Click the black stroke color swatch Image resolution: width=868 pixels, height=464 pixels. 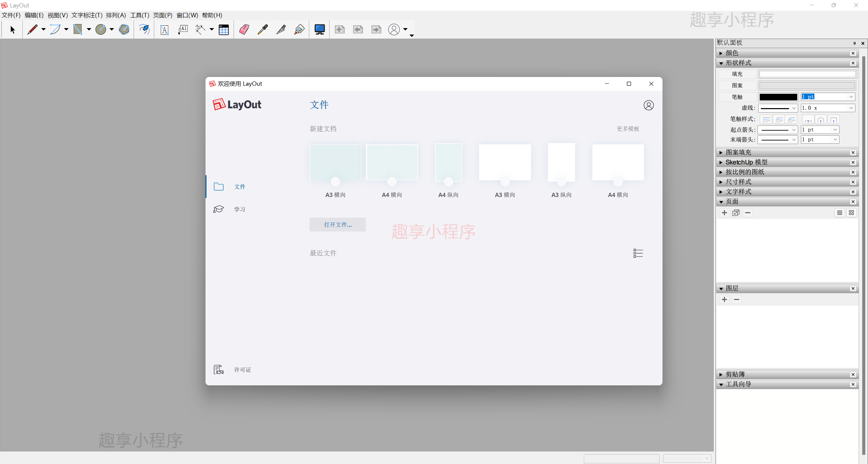[778, 97]
